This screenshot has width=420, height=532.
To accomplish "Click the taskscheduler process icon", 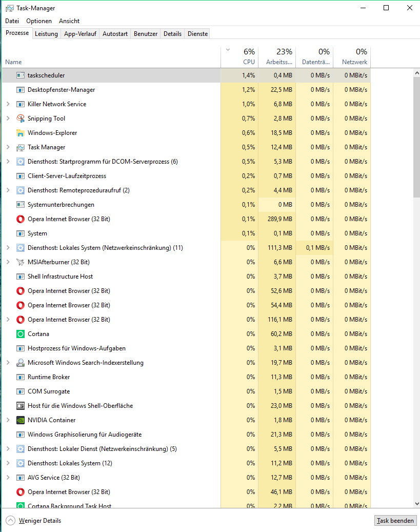I will [21, 75].
